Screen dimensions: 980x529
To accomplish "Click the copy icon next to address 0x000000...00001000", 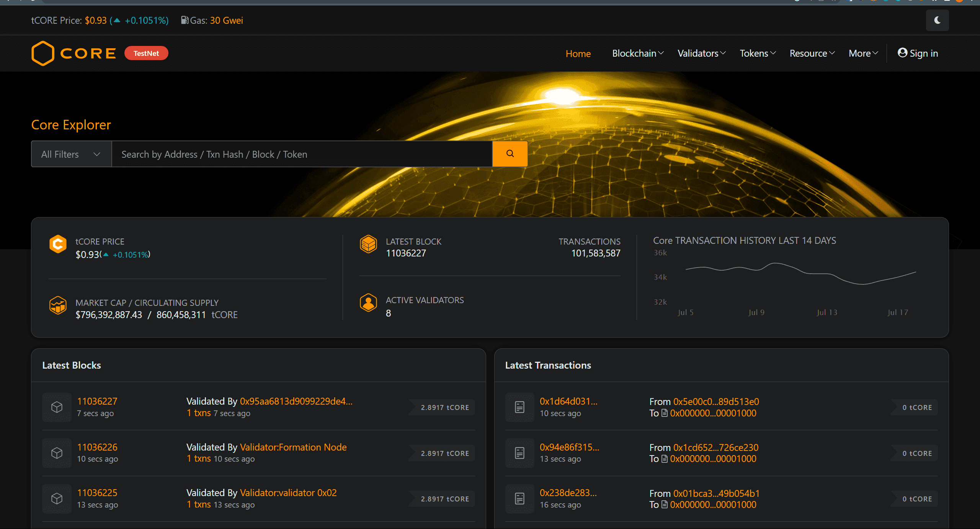I will tap(665, 413).
